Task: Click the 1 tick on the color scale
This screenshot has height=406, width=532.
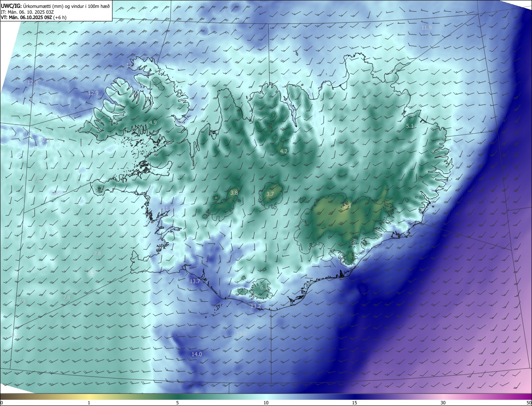Action: pos(89,403)
